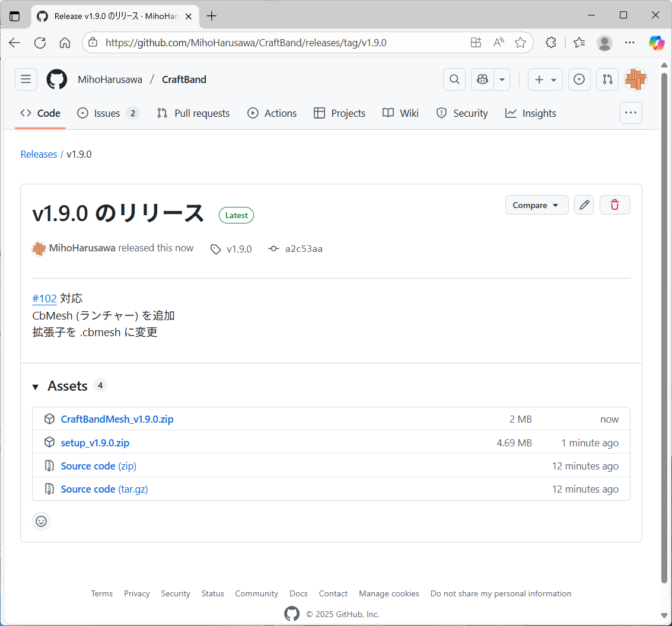The height and width of the screenshot is (626, 672).
Task: Delete release using the trash icon
Action: tap(614, 205)
